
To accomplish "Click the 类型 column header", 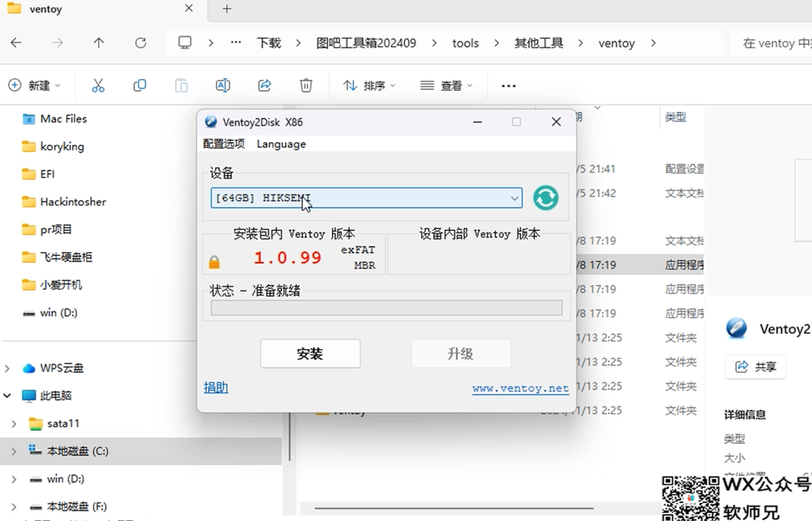I will pyautogui.click(x=676, y=117).
